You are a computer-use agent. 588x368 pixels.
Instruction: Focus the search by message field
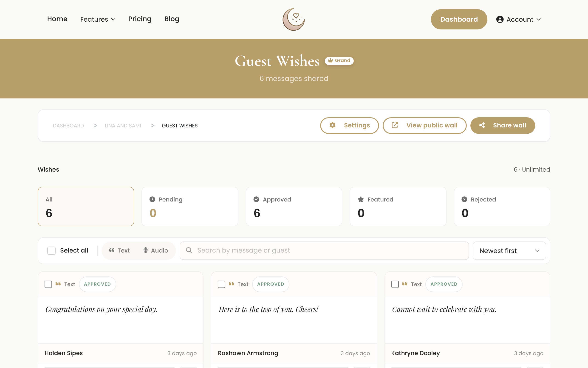click(324, 250)
